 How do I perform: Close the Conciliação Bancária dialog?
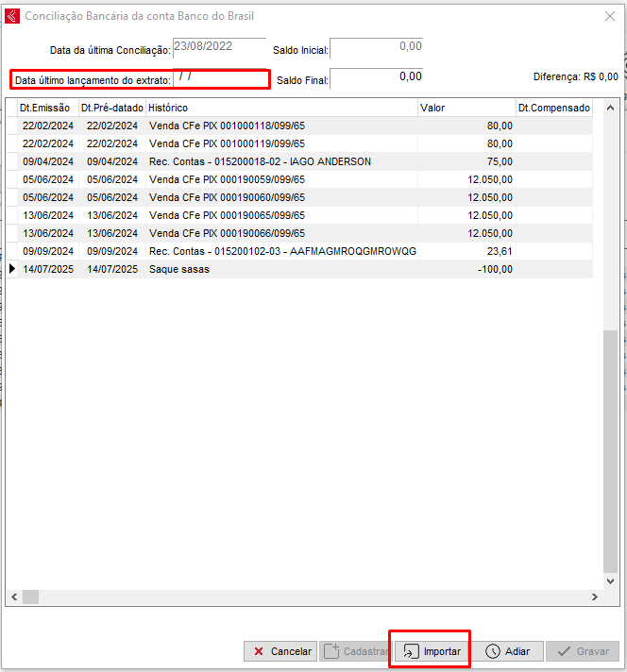[609, 16]
